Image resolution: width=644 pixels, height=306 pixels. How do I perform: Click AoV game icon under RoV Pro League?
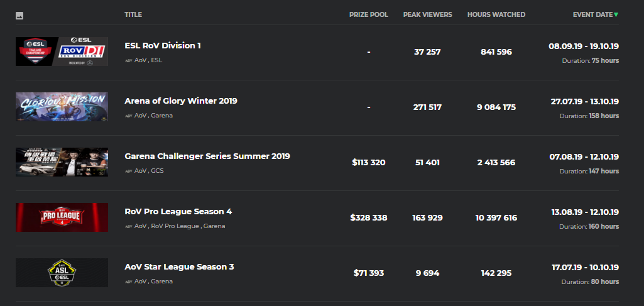click(129, 226)
